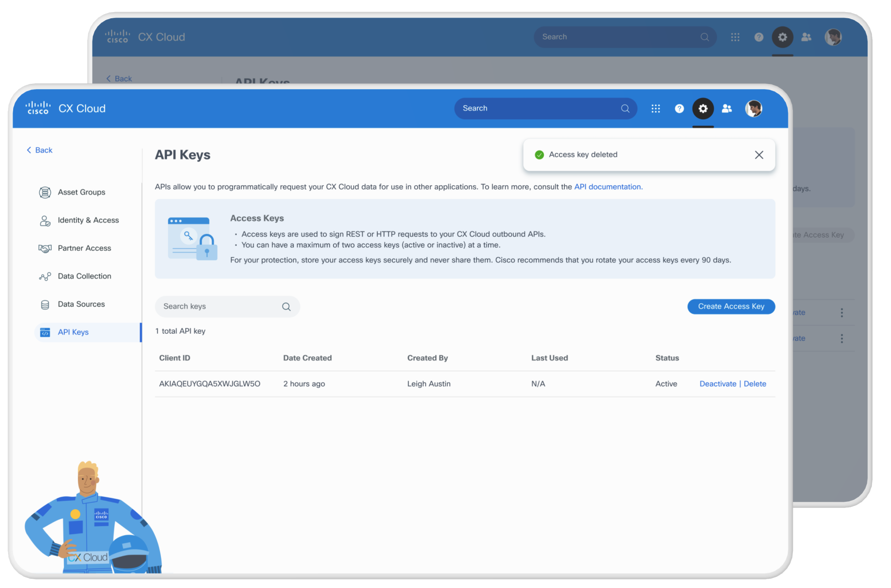
Task: Open settings gear in background window
Action: click(x=783, y=37)
